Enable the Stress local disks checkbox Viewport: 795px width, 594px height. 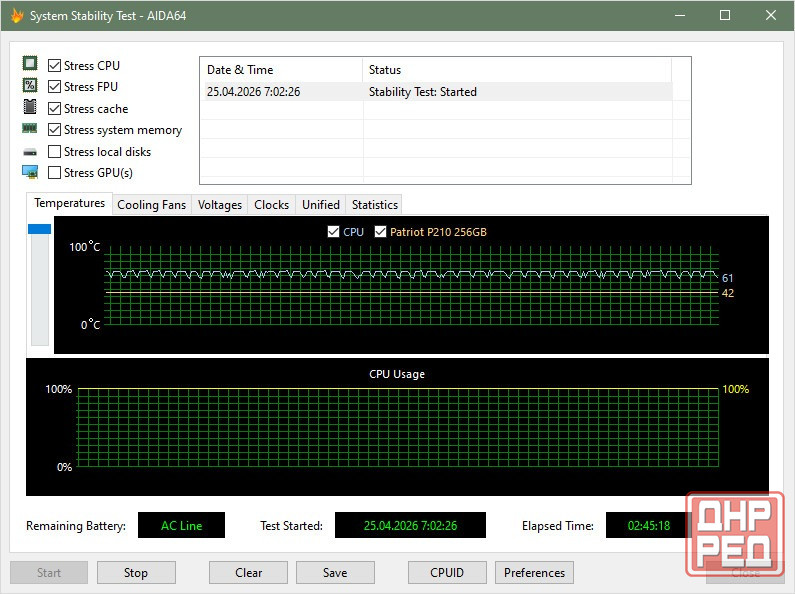[x=55, y=151]
